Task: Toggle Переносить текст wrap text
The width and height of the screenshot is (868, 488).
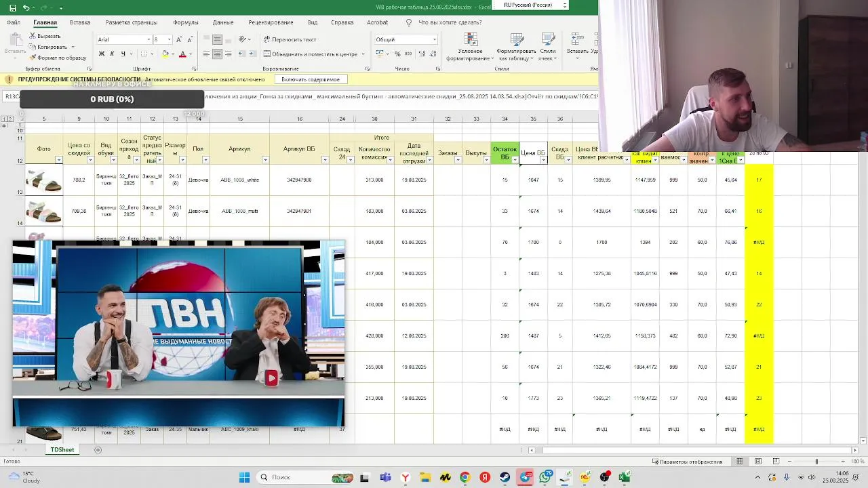Action: (290, 39)
